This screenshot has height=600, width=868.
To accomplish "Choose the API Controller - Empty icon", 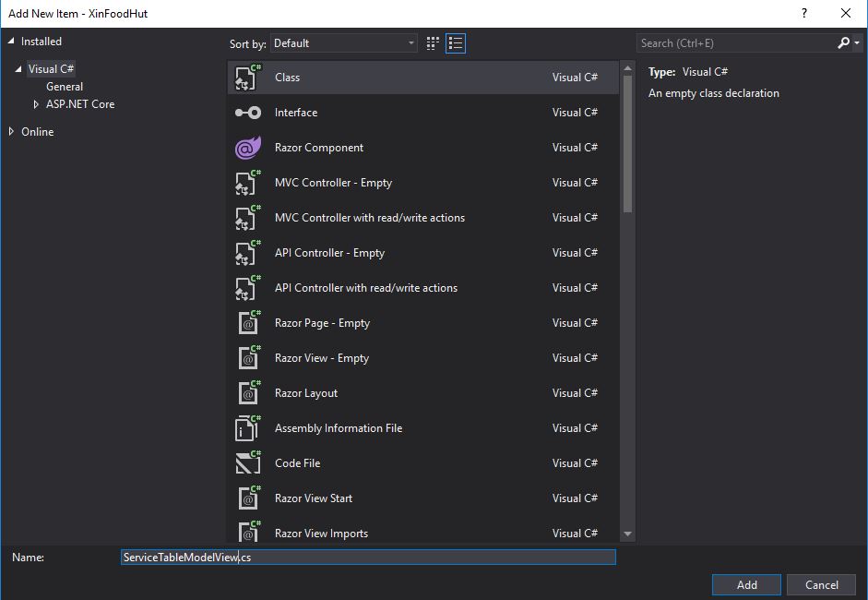I will tap(247, 253).
